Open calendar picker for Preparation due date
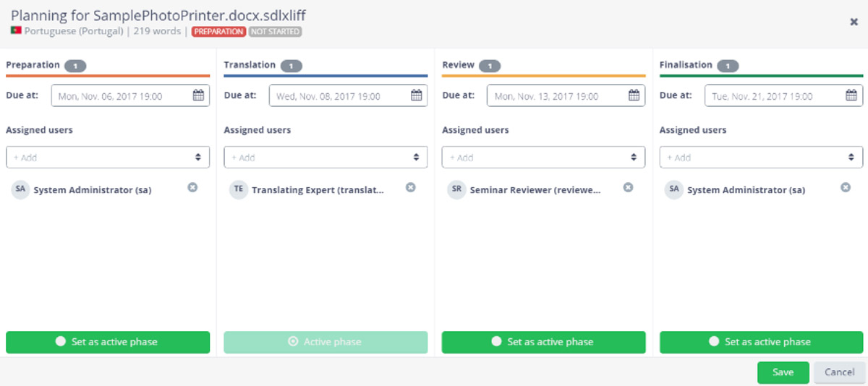Image resolution: width=868 pixels, height=386 pixels. (198, 95)
